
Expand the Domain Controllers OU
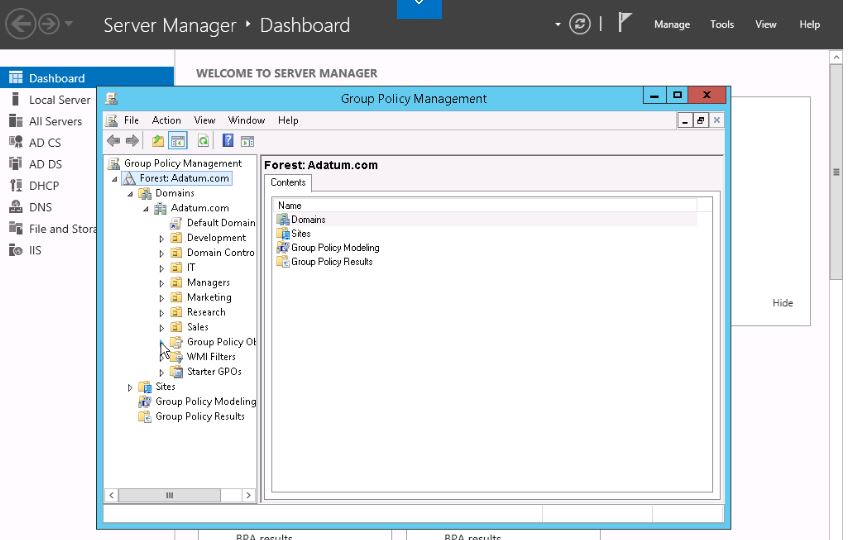(161, 253)
